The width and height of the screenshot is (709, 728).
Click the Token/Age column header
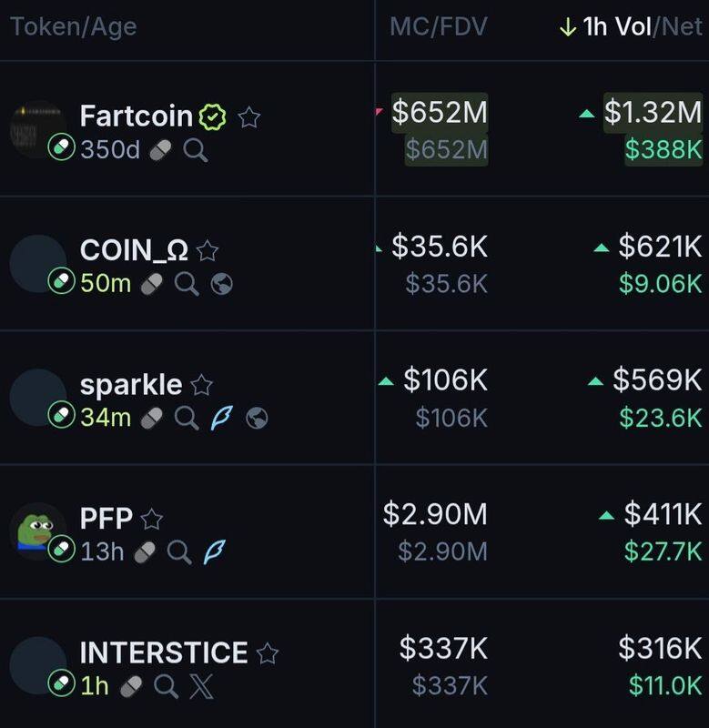tap(73, 27)
